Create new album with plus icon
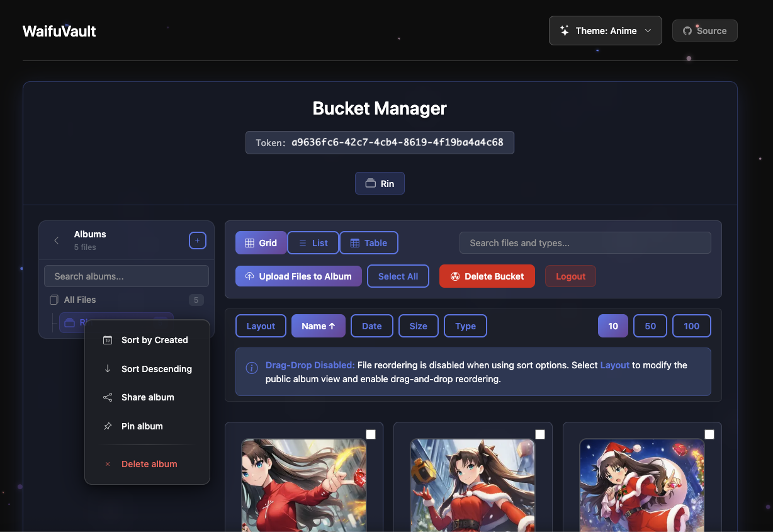Image resolution: width=773 pixels, height=532 pixels. pyautogui.click(x=198, y=241)
